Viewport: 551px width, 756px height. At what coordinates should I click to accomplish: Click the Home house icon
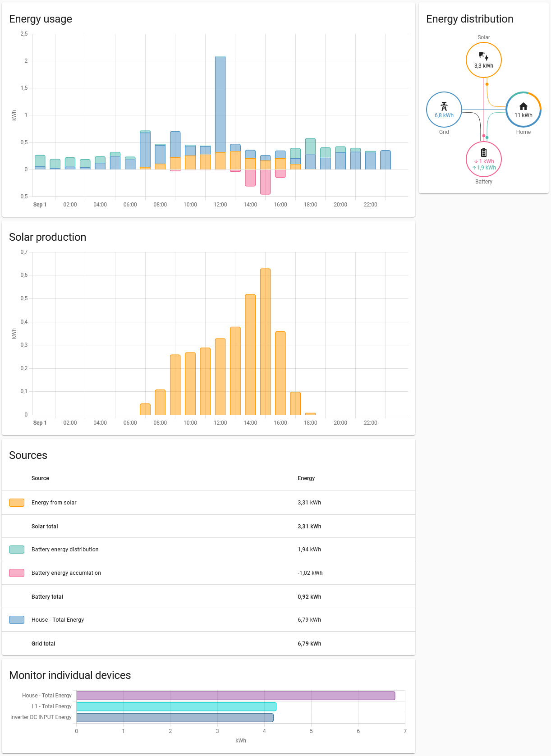[523, 106]
